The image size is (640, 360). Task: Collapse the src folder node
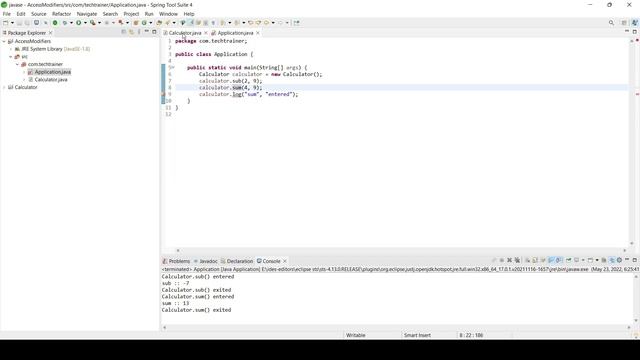point(11,57)
